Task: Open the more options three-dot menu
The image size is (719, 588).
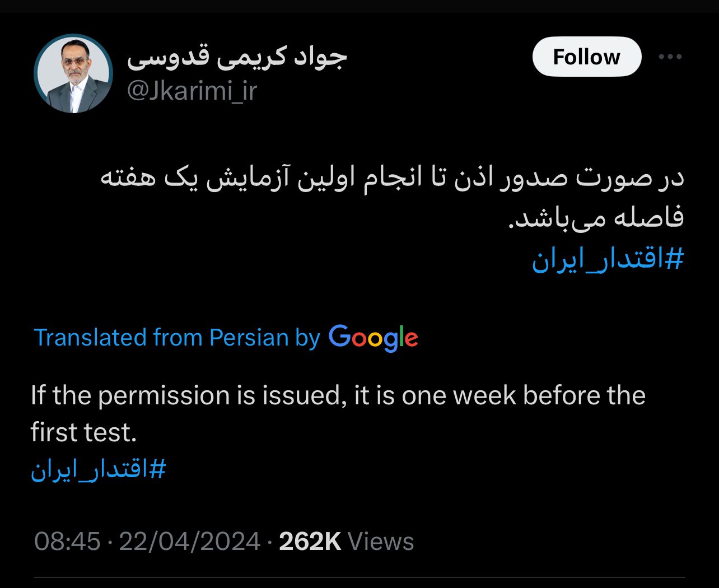Action: 670,57
